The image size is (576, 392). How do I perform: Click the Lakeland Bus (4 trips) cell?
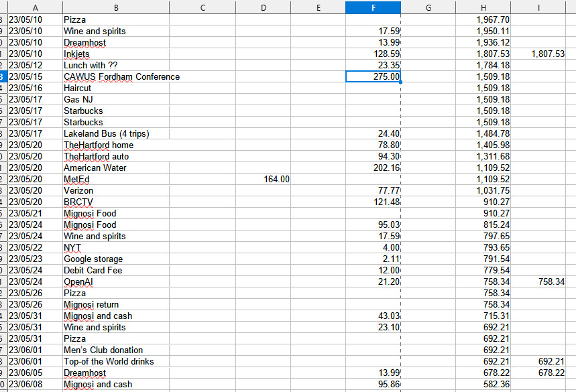[x=116, y=133]
